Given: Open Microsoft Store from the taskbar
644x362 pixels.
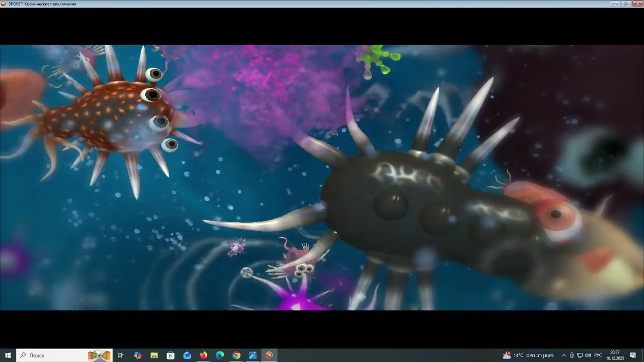Looking at the screenshot, I should coord(171,355).
